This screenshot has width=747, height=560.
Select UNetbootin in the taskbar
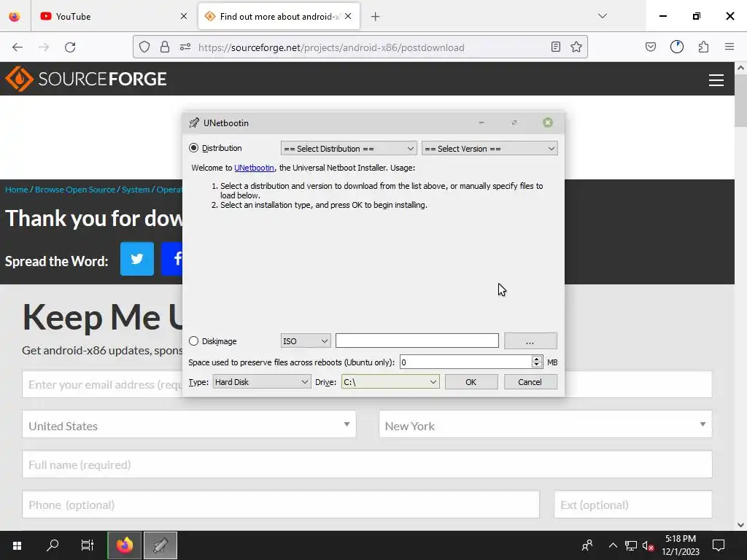160,545
